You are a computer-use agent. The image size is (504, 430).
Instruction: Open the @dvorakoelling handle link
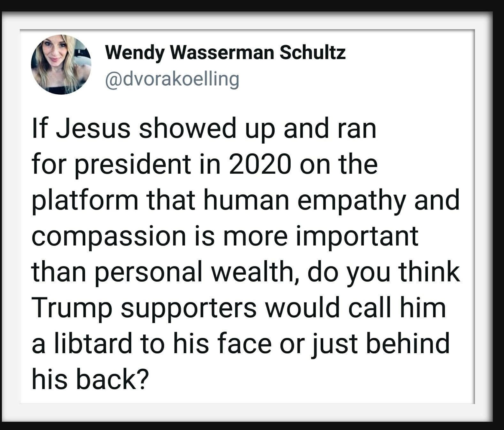(172, 79)
